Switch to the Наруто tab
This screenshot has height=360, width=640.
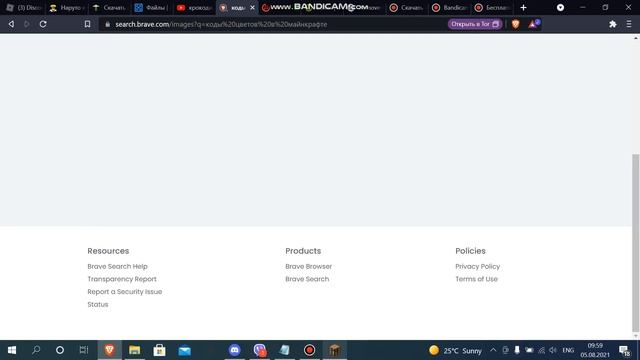click(x=67, y=7)
